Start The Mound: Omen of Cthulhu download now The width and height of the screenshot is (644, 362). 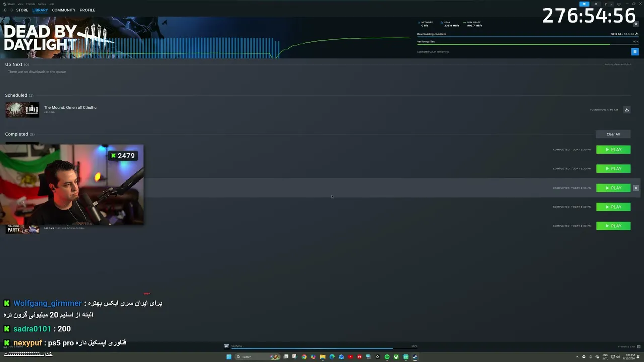point(627,109)
